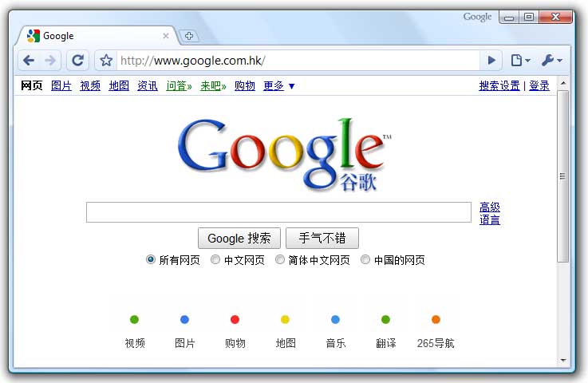Click the Google 搜索 button

tap(239, 239)
